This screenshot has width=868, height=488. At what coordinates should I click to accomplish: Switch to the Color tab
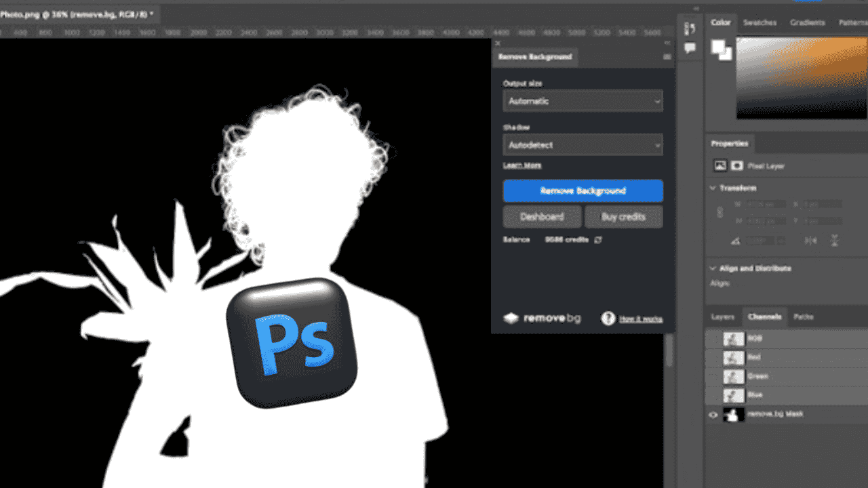720,22
